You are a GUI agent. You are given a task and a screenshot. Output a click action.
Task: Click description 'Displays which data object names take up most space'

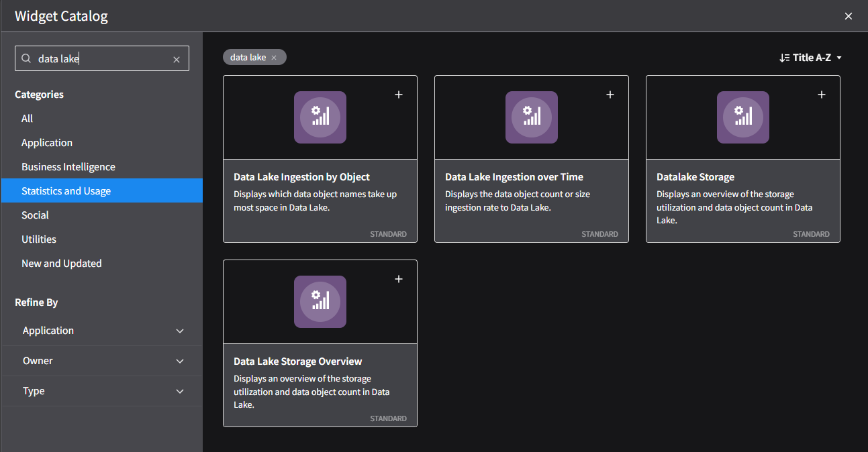coord(315,201)
